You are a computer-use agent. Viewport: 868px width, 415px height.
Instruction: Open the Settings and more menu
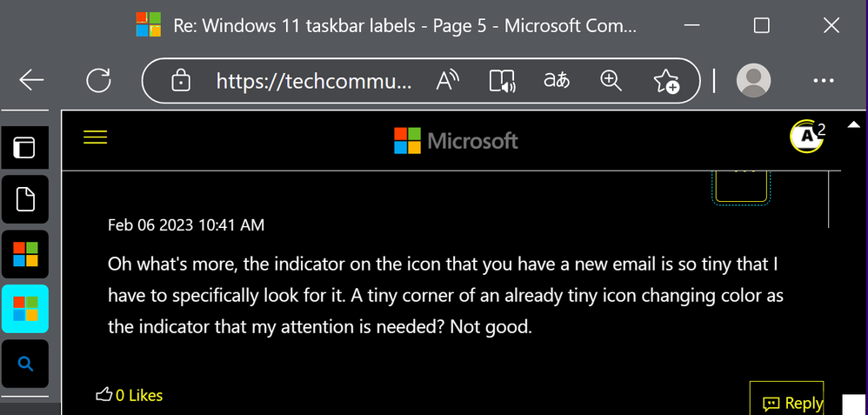[823, 81]
